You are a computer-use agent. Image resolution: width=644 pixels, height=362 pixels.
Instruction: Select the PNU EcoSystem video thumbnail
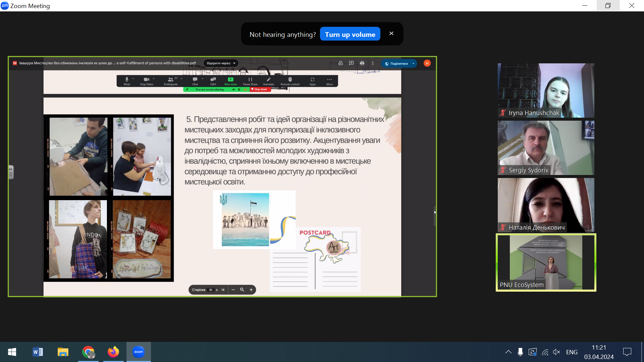(546, 262)
